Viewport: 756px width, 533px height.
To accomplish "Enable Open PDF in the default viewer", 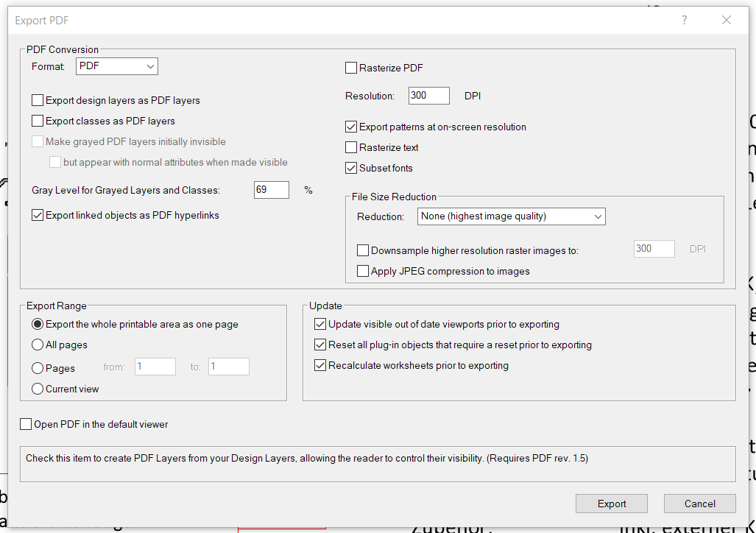I will pos(26,424).
